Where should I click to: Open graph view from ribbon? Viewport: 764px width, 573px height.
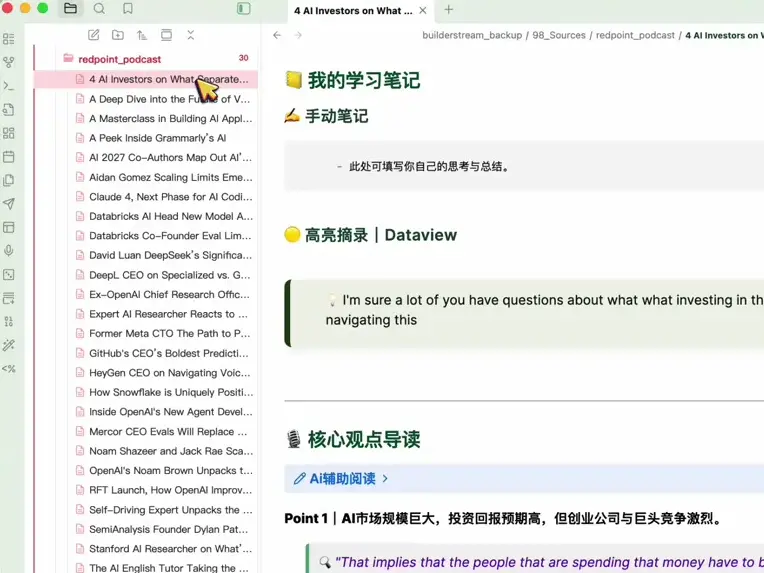(x=9, y=62)
